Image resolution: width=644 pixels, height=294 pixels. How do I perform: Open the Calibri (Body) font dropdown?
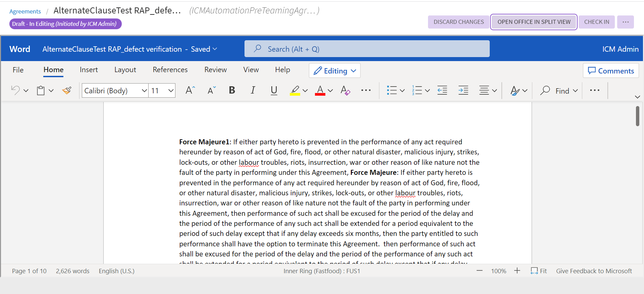144,91
